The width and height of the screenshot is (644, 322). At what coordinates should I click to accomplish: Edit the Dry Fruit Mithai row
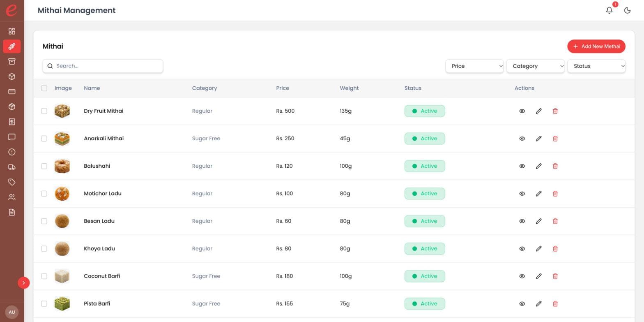[x=539, y=111]
